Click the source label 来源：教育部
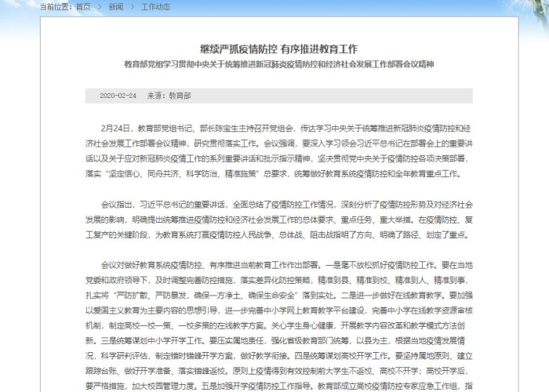The image size is (549, 392). coord(169,96)
